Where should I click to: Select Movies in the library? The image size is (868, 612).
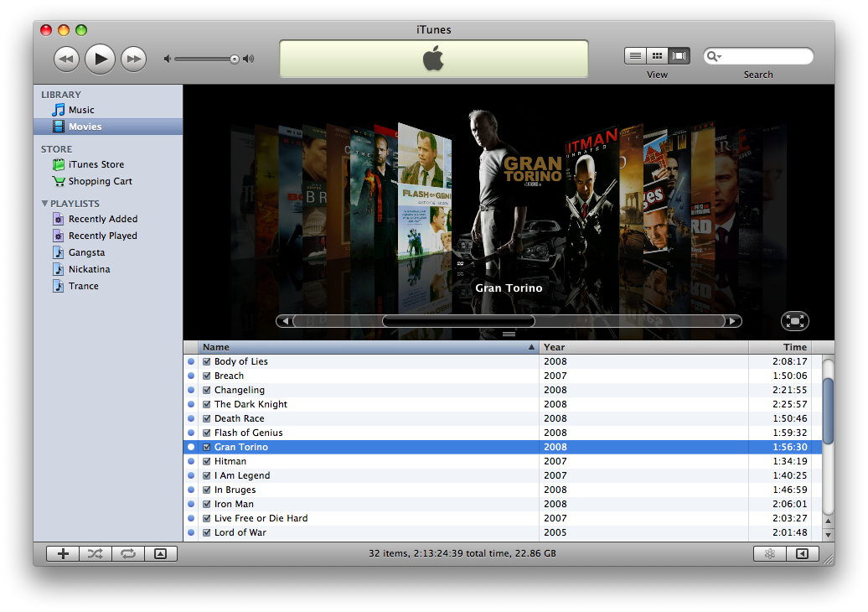pyautogui.click(x=108, y=127)
